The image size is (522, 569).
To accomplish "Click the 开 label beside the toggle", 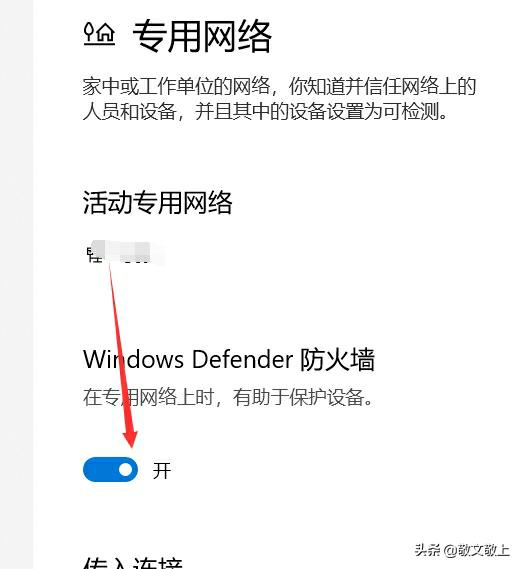I will (162, 470).
